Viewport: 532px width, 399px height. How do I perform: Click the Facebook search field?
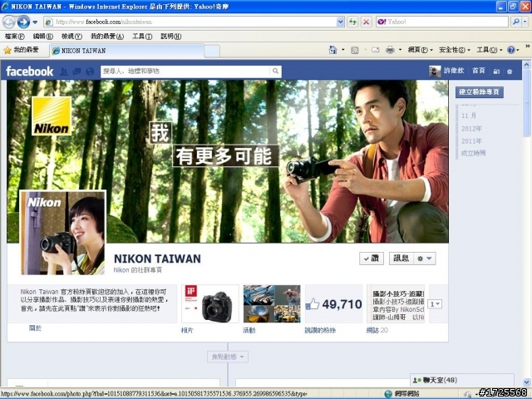tap(185, 71)
